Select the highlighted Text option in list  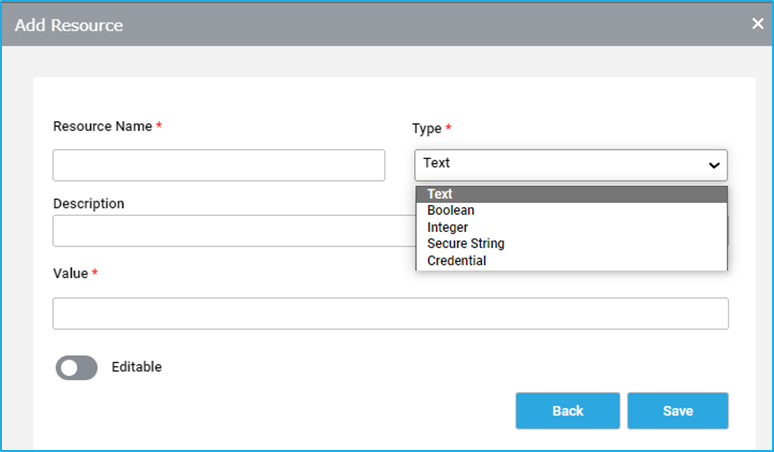coord(572,194)
